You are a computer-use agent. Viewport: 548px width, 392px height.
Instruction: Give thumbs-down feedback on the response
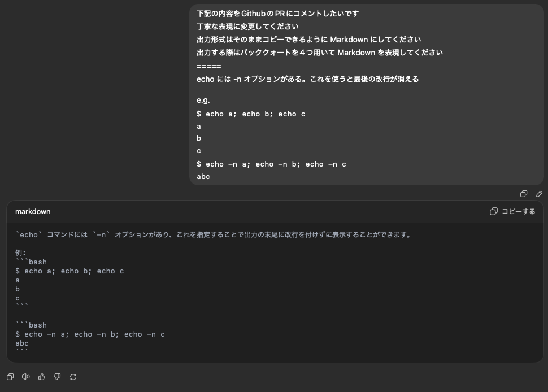(x=56, y=377)
